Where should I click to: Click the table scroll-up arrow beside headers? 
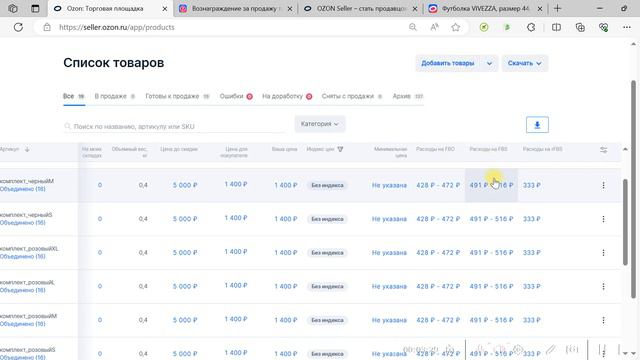625,149
